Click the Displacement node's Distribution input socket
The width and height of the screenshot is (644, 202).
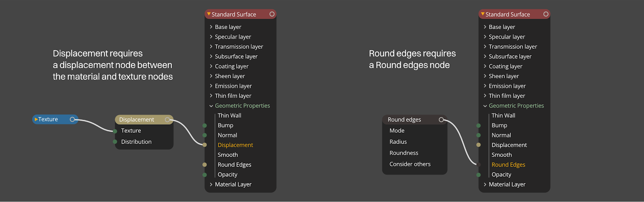pos(115,142)
